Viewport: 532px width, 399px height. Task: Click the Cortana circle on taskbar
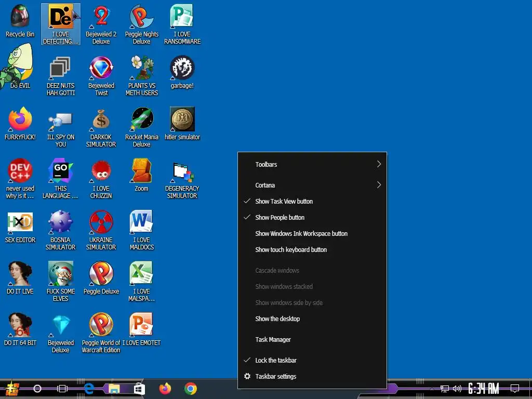(37, 389)
